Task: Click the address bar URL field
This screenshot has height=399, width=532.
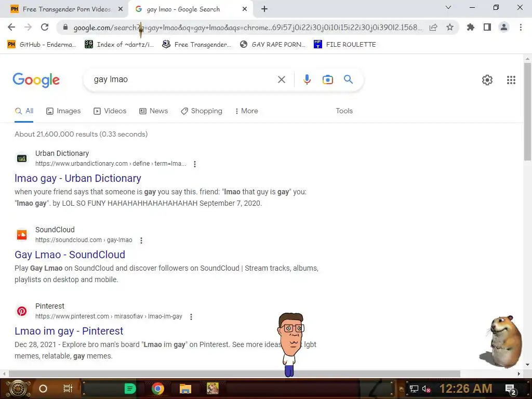Action: (x=248, y=27)
